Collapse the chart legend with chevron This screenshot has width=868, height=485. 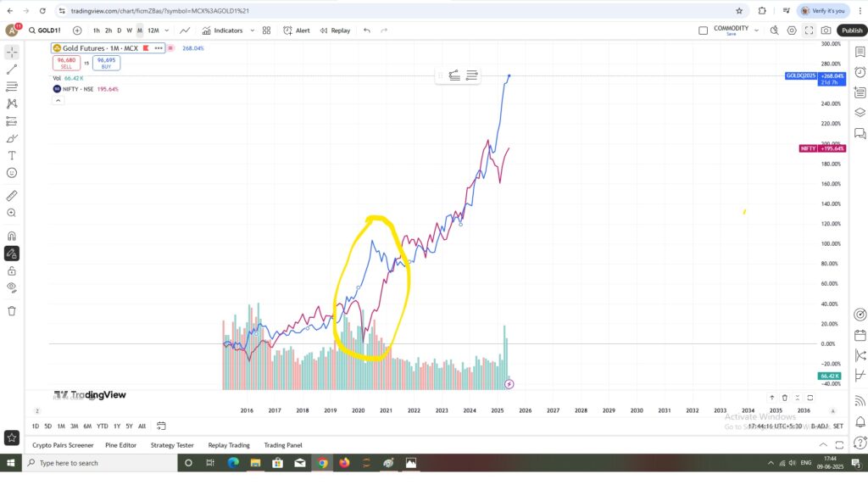[58, 101]
